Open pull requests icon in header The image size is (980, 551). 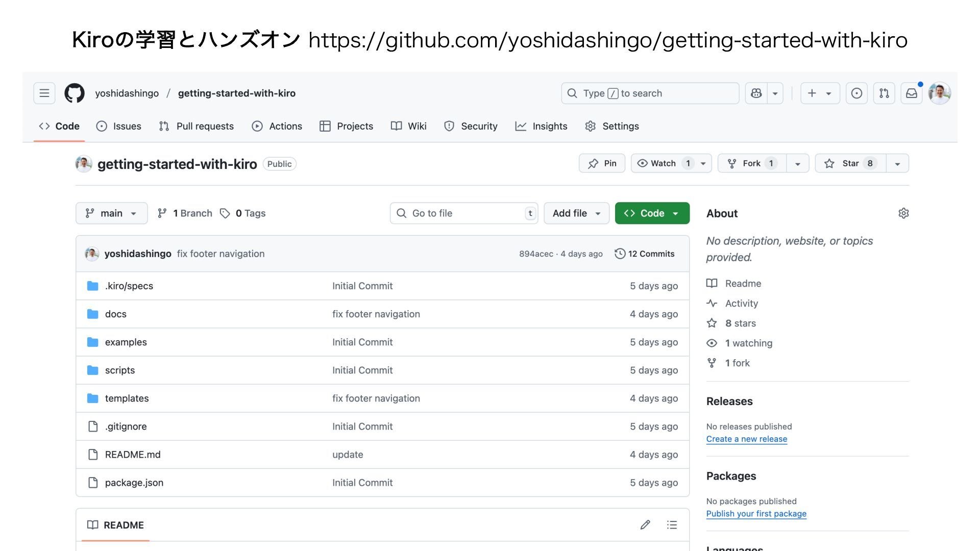[884, 93]
